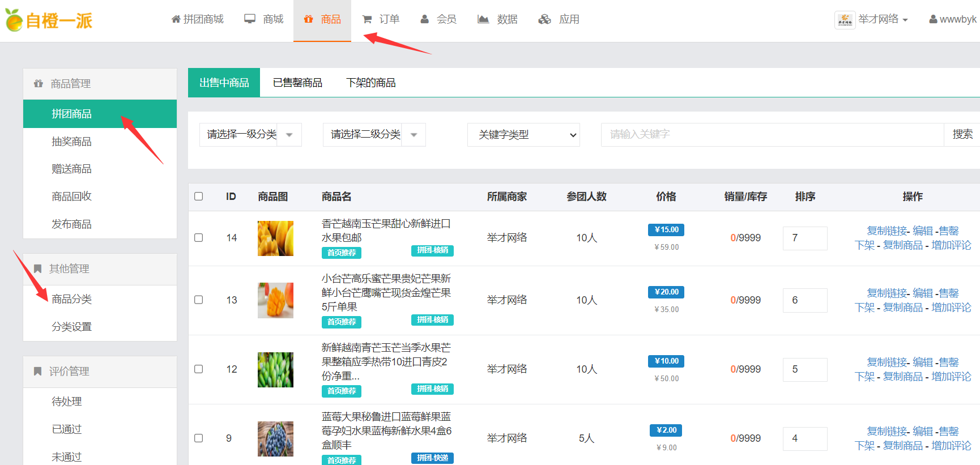Click the monitor icon beside 商城
This screenshot has height=465, width=980.
[x=250, y=19]
